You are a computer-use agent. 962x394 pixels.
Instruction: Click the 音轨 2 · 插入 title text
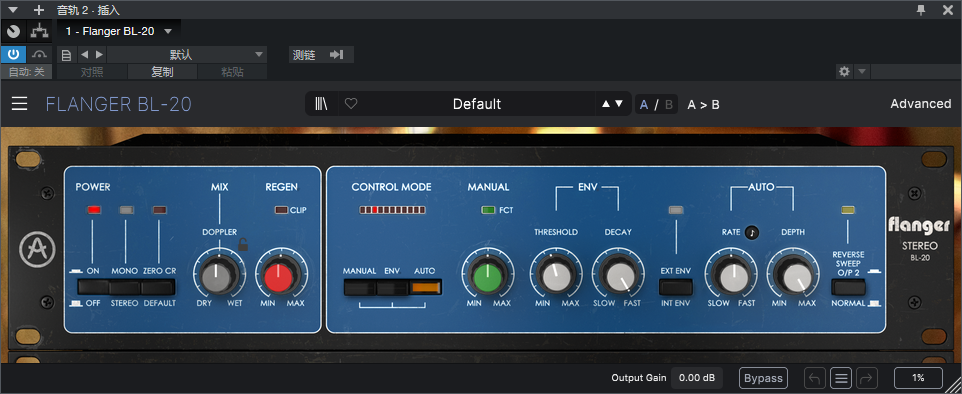coord(88,10)
